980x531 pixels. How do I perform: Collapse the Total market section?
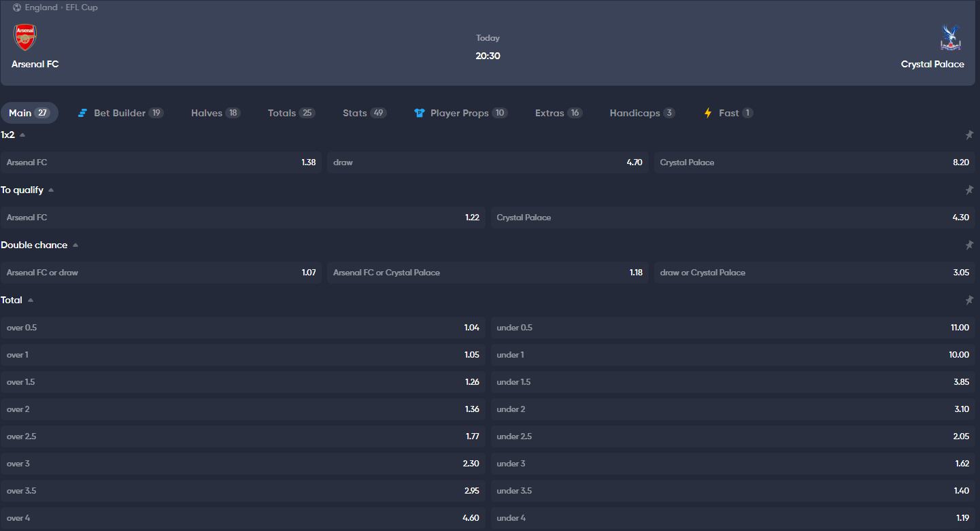click(x=31, y=300)
